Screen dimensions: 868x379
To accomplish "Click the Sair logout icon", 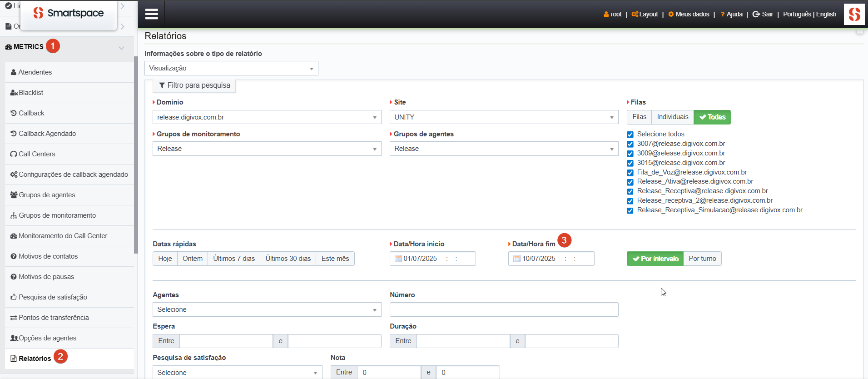I will 756,14.
